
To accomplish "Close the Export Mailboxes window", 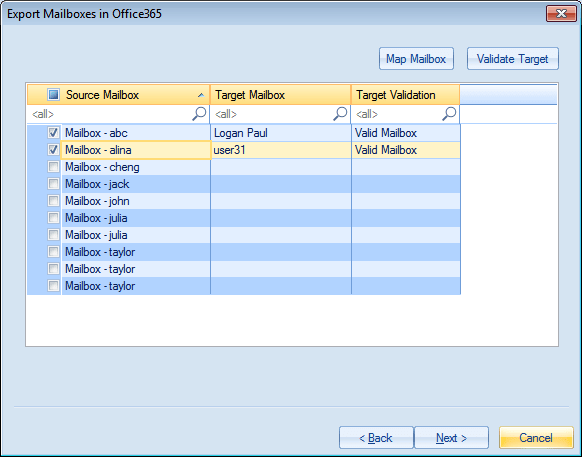I will (x=561, y=14).
